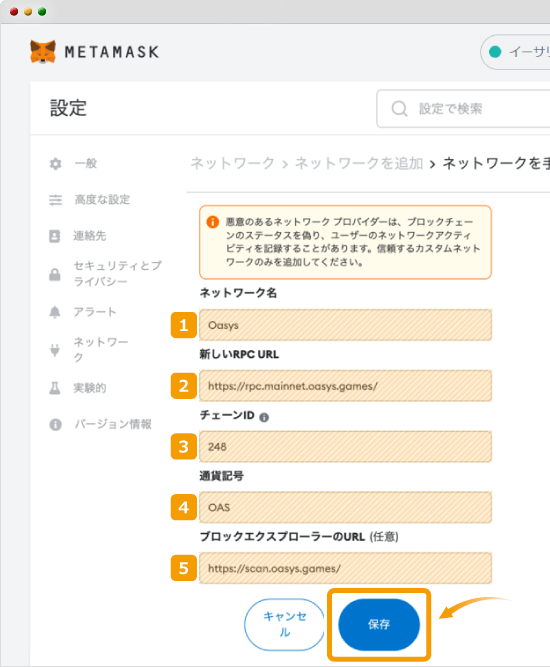Click the 通貨記号 field containing OAS
The height and width of the screenshot is (667, 550).
click(345, 507)
